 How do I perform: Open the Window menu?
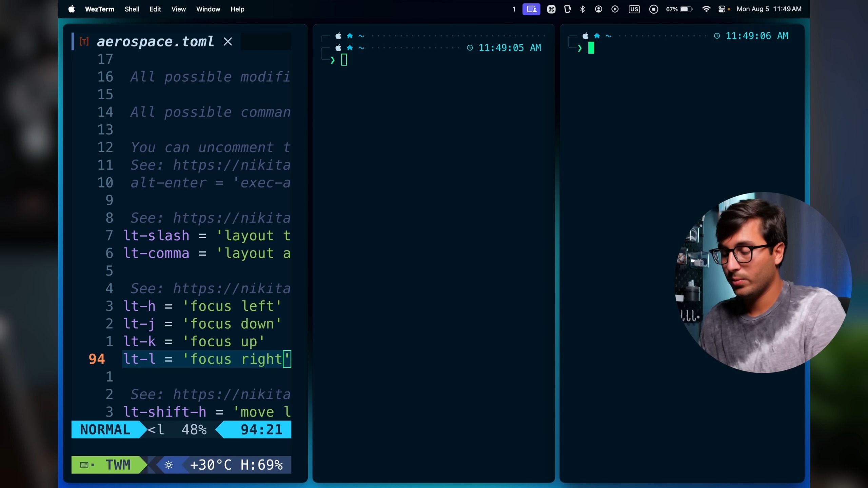coord(208,9)
